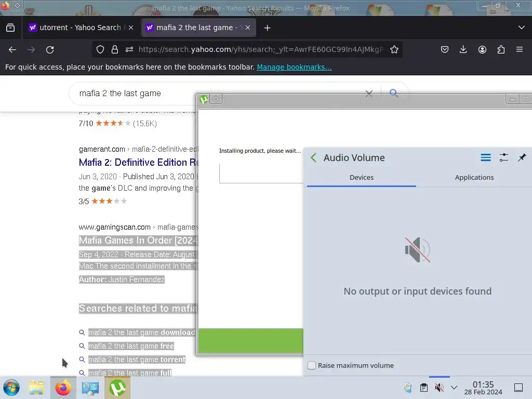Open the file manager from taskbar
532x399 pixels.
tap(36, 388)
